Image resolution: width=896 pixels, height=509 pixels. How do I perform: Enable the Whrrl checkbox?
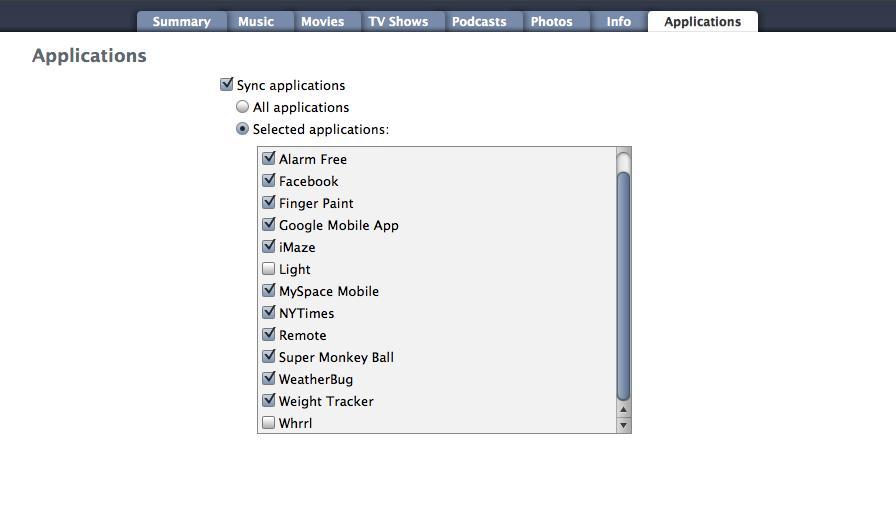click(x=269, y=423)
